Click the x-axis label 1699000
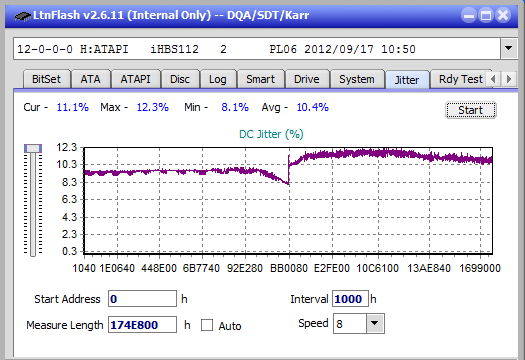 (480, 268)
